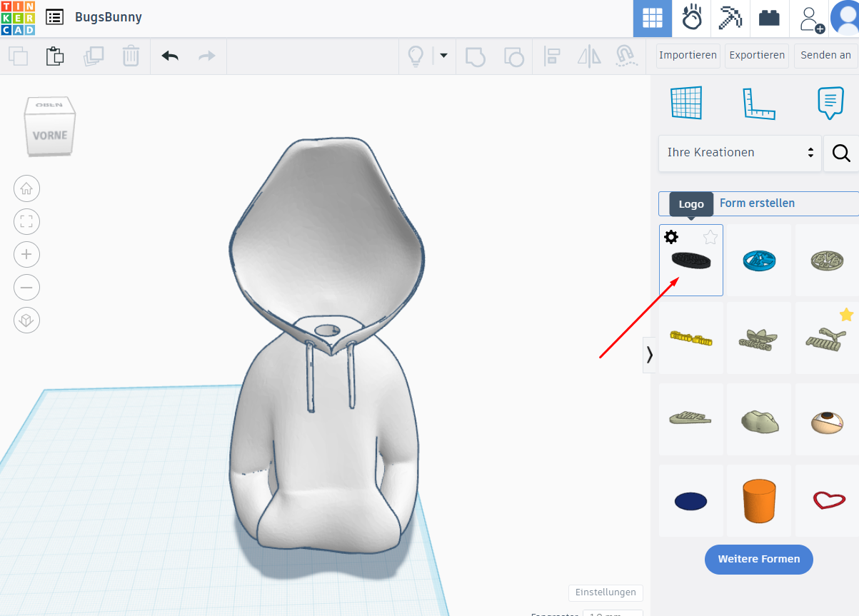Invite people with the add-user icon
The width and height of the screenshot is (859, 616).
coord(811,19)
